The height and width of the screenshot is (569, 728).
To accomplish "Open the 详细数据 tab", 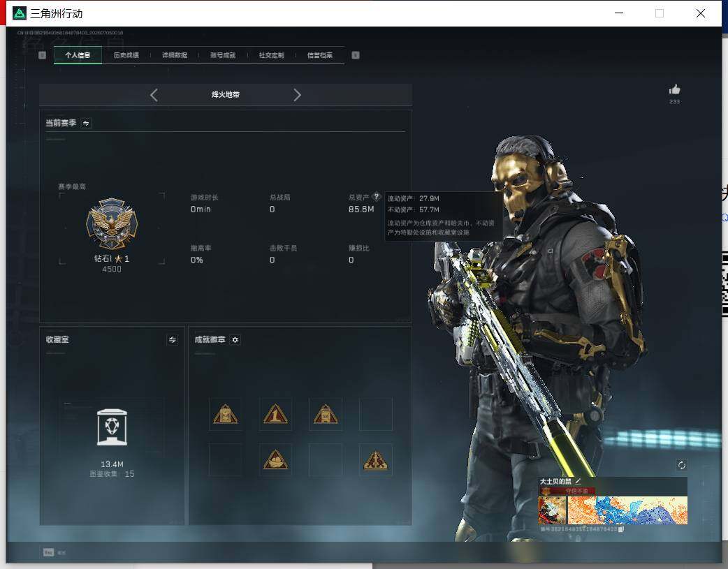I will [175, 54].
